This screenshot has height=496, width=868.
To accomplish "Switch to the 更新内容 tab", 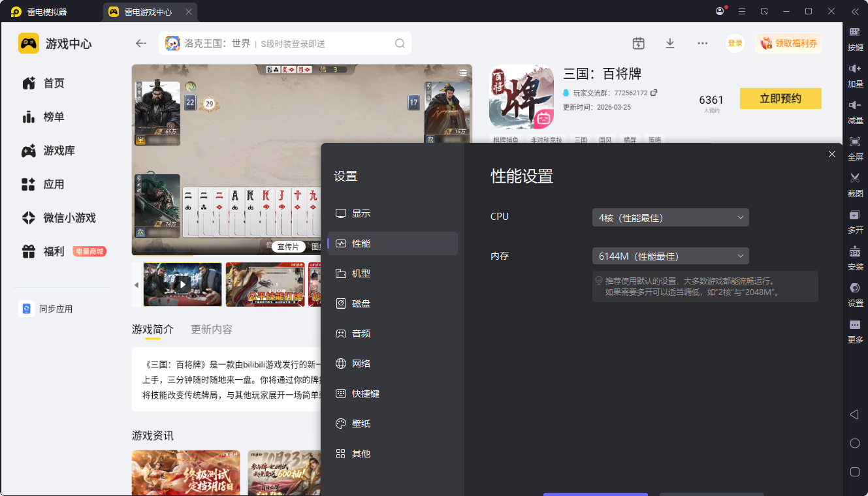I will pyautogui.click(x=211, y=330).
